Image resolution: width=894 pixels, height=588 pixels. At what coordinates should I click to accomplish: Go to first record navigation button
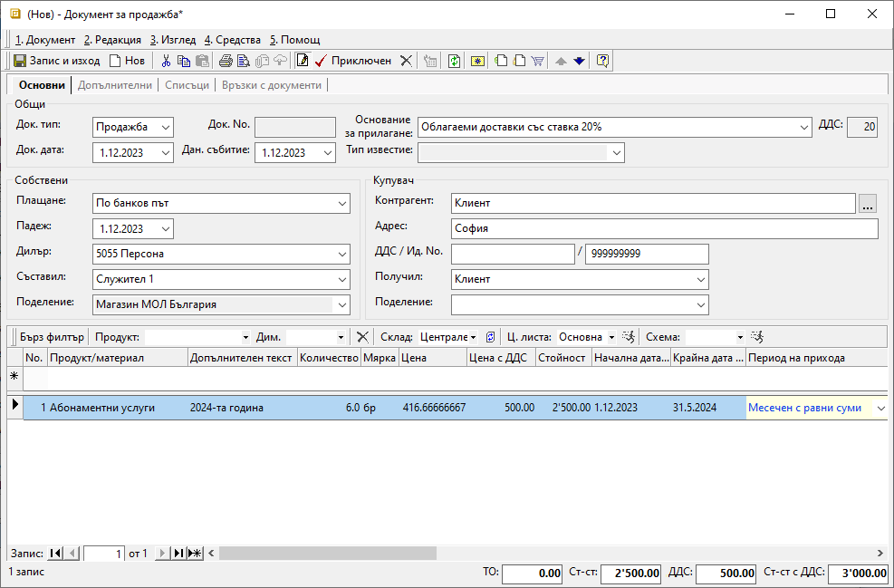(x=56, y=553)
